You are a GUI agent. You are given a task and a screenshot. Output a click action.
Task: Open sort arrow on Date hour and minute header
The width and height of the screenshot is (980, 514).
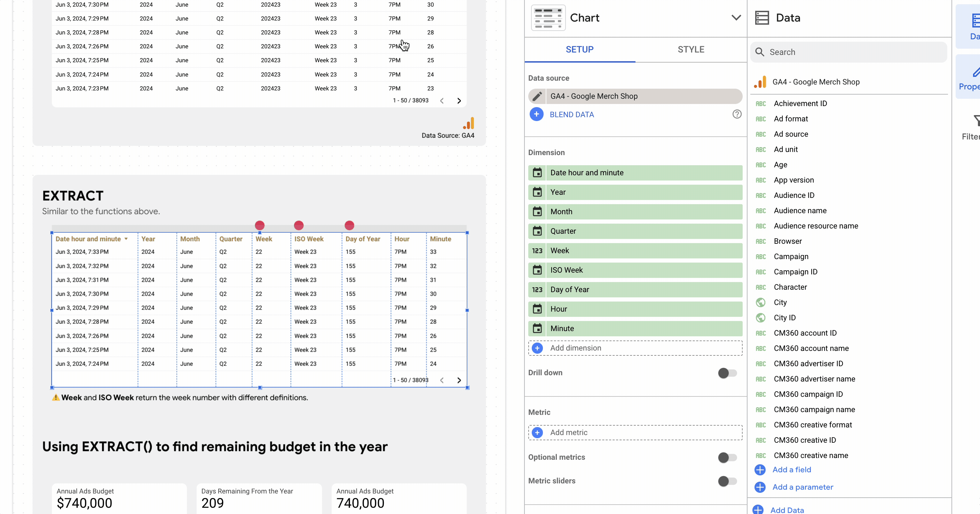[126, 239]
